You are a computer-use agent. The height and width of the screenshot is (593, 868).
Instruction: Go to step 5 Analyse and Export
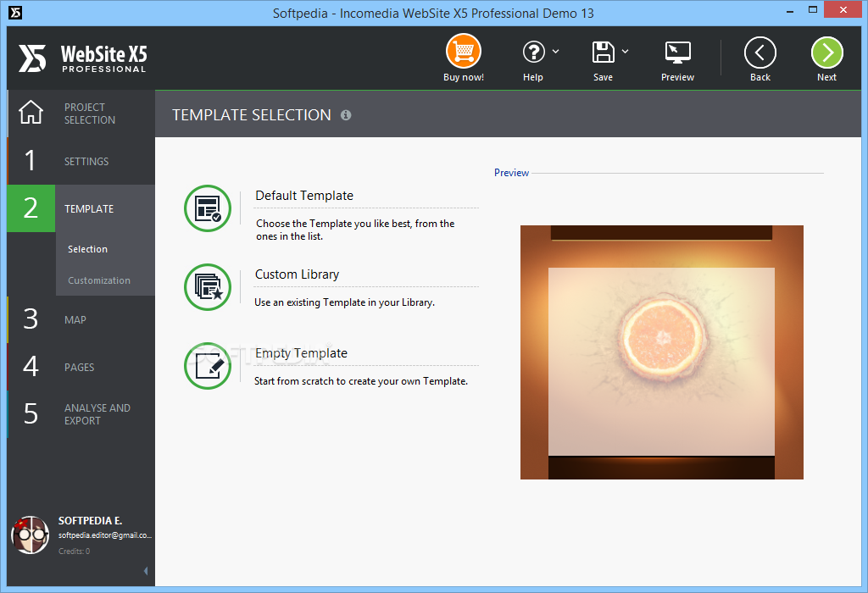point(81,413)
